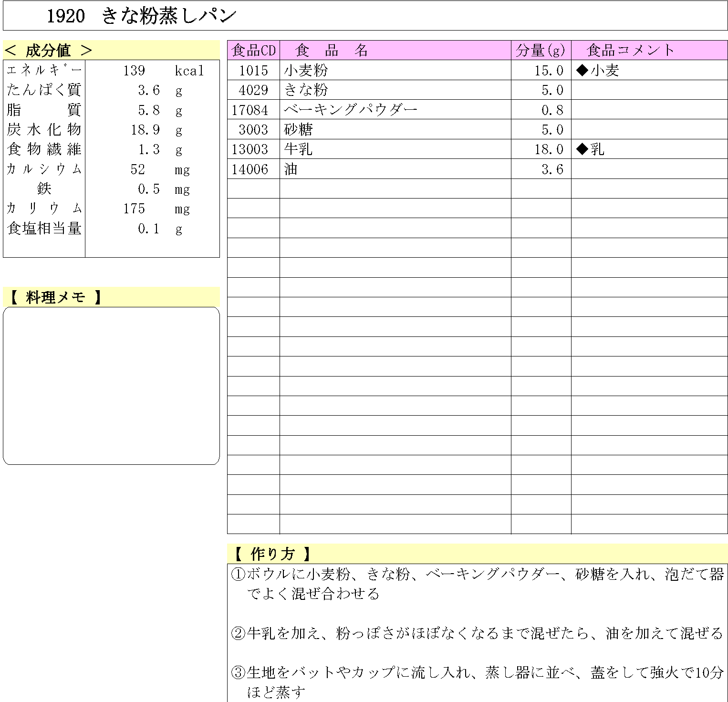Click the エネルギー value 139

[134, 71]
